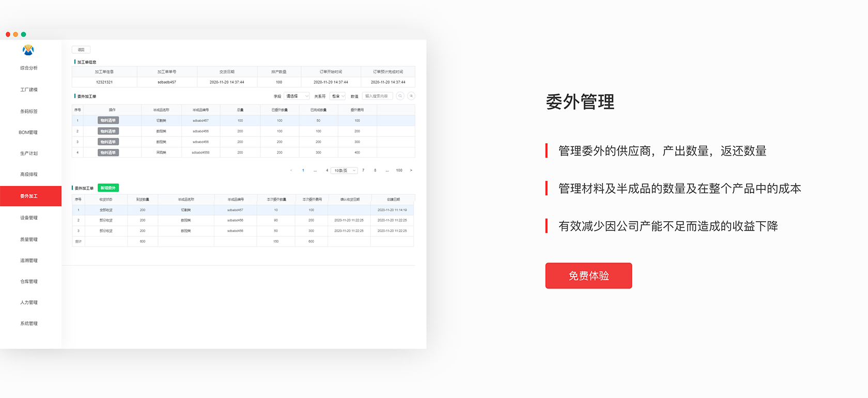The image size is (868, 398).
Task: Go to page 7 in pagination
Action: point(363,170)
